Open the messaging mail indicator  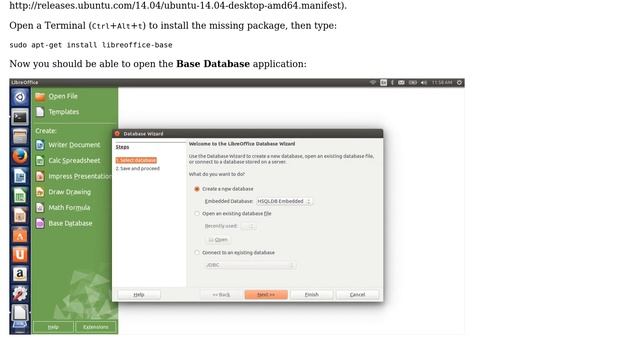click(x=402, y=82)
